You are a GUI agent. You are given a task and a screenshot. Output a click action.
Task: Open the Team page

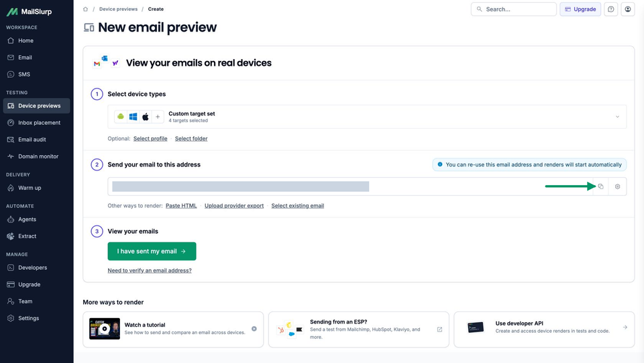(x=36, y=301)
